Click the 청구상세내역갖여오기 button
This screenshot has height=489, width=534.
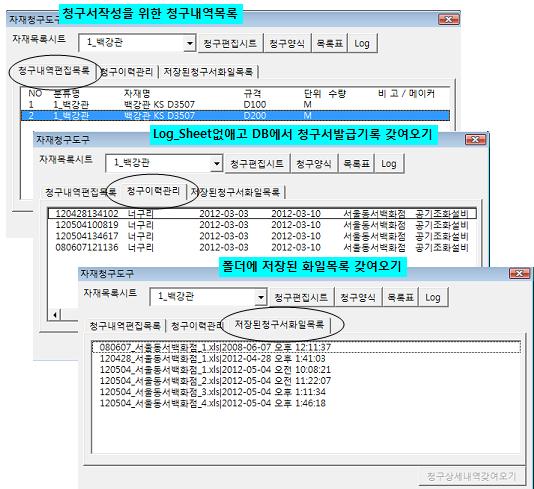tap(472, 476)
